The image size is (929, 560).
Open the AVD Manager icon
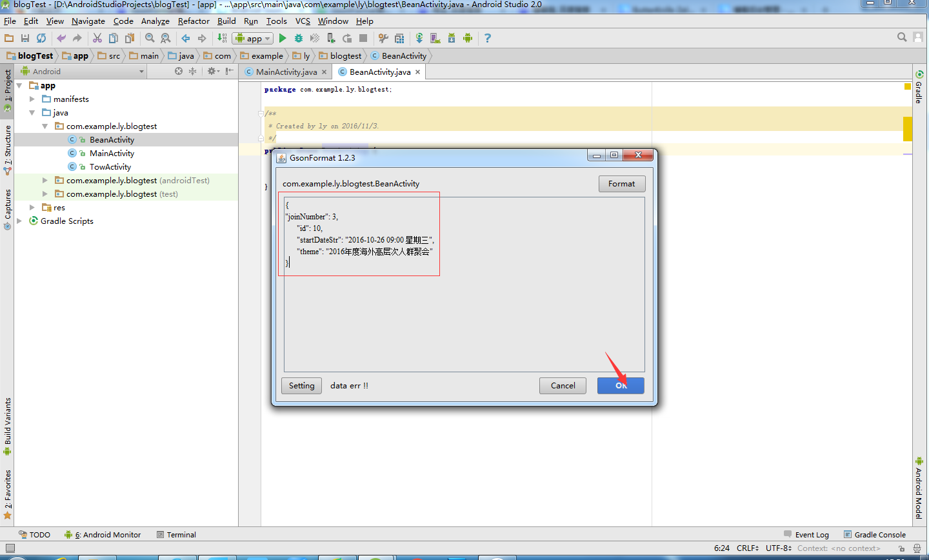tap(435, 38)
